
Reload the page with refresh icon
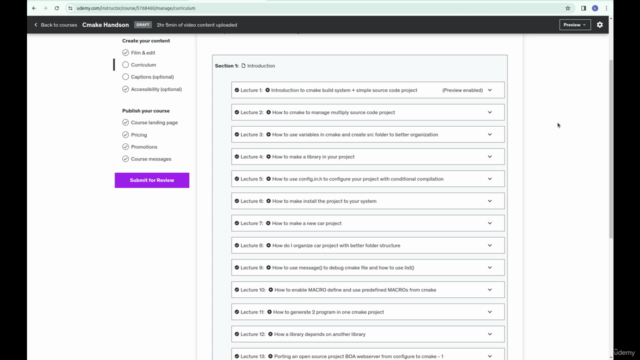57,8
